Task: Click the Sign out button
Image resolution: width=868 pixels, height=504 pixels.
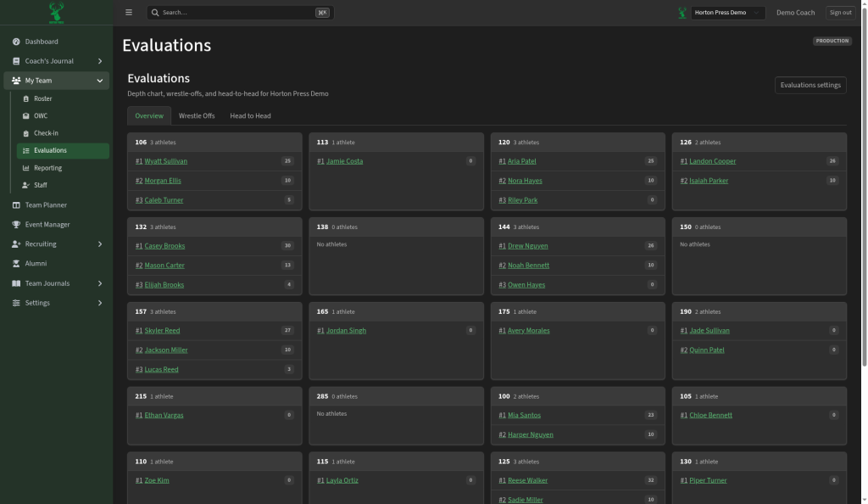Action: pyautogui.click(x=840, y=13)
